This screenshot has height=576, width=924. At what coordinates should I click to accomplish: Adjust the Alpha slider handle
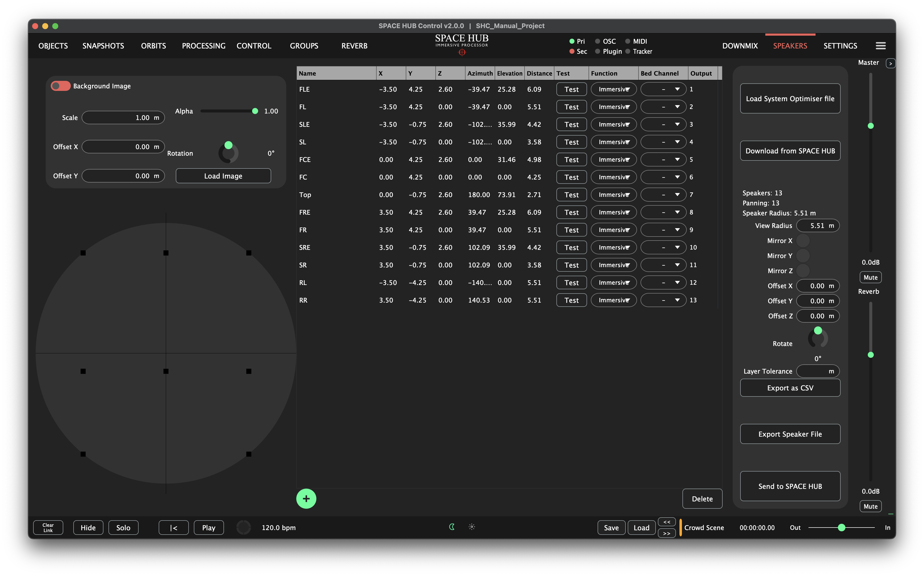255,111
